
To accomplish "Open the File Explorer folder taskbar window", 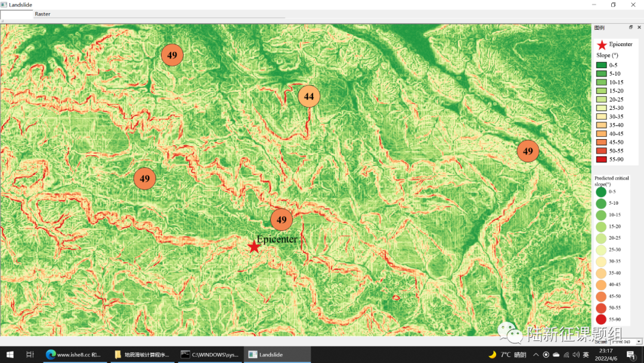I will [142, 355].
